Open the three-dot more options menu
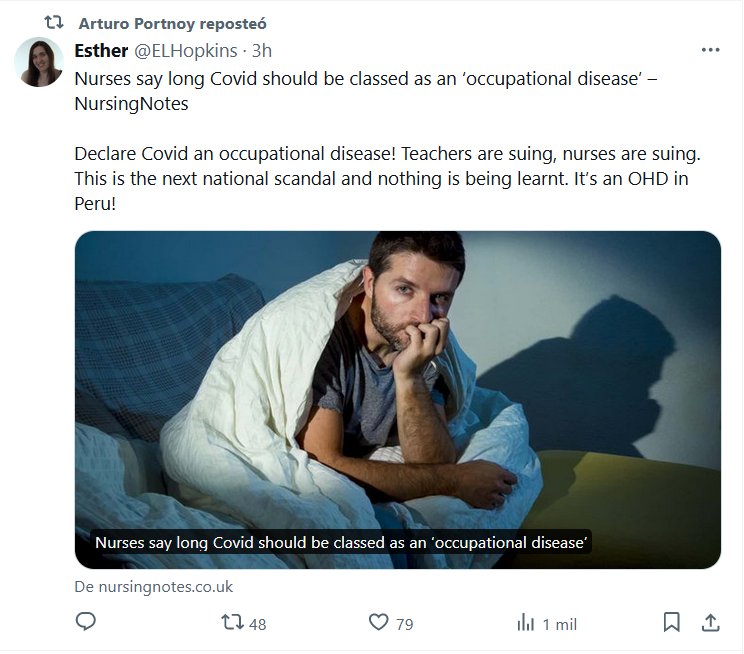744x654 pixels. [710, 50]
